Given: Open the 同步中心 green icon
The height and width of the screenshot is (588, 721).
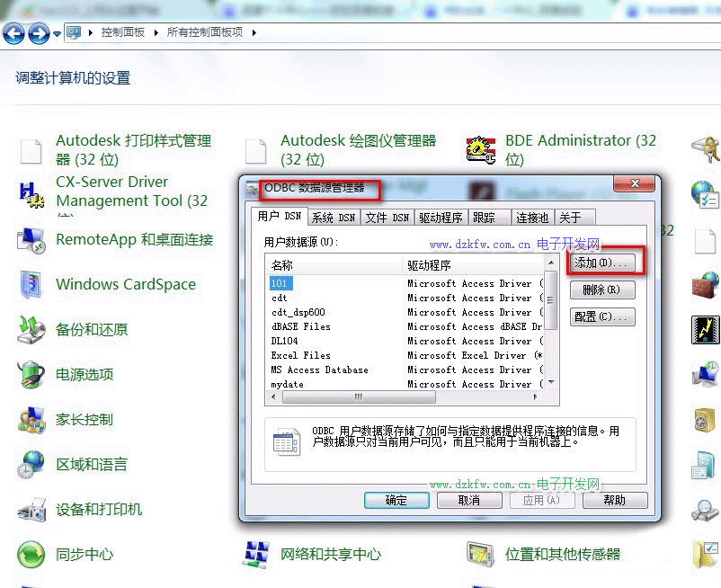Looking at the screenshot, I should [x=31, y=555].
